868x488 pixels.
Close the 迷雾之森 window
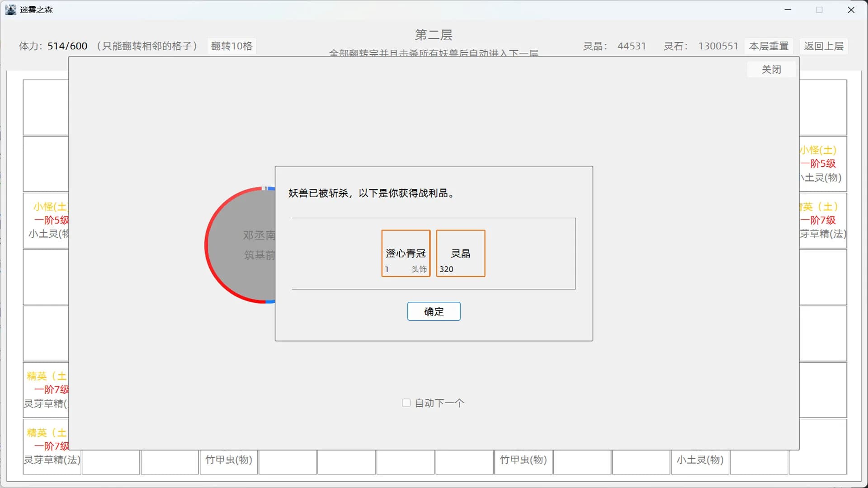click(851, 9)
